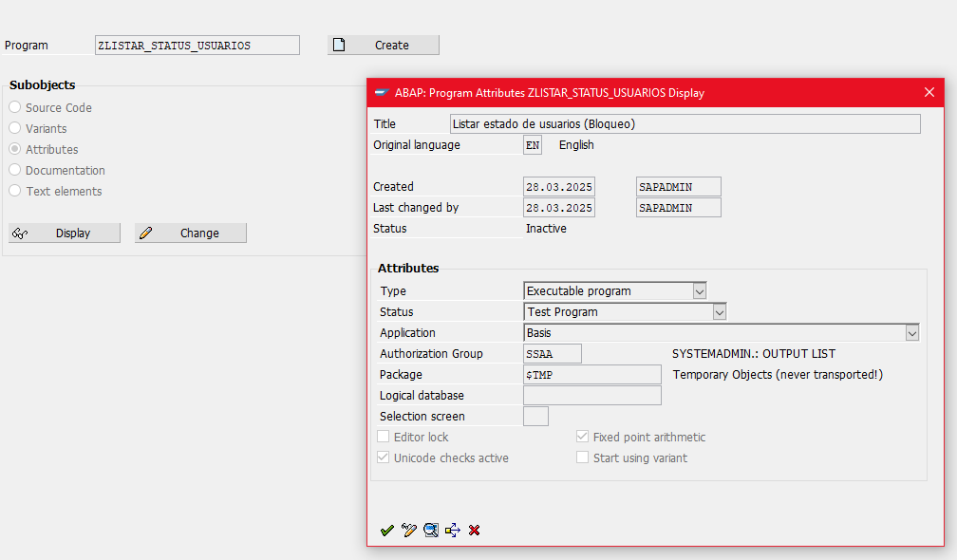Image resolution: width=957 pixels, height=560 pixels.
Task: Click the Create button
Action: point(384,46)
